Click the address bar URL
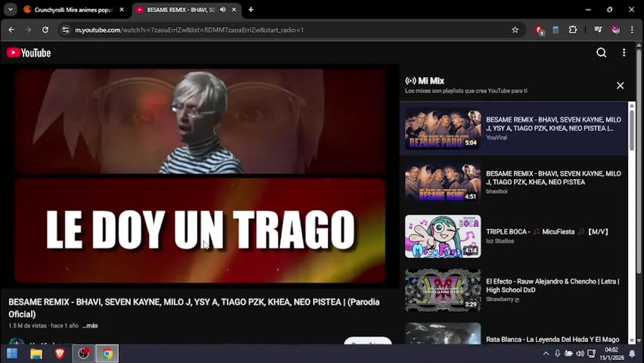Image resolution: width=644 pixels, height=363 pixels. 189,30
